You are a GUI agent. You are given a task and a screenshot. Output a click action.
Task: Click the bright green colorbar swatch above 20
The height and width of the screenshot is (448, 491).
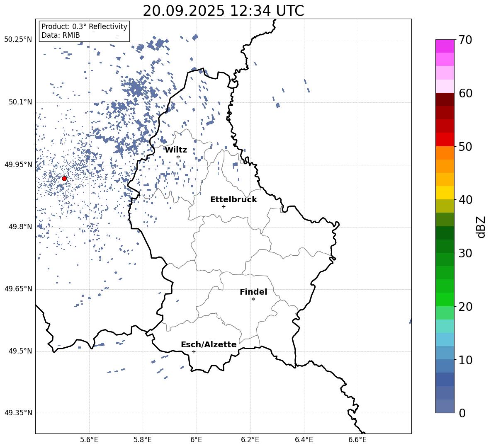point(445,299)
